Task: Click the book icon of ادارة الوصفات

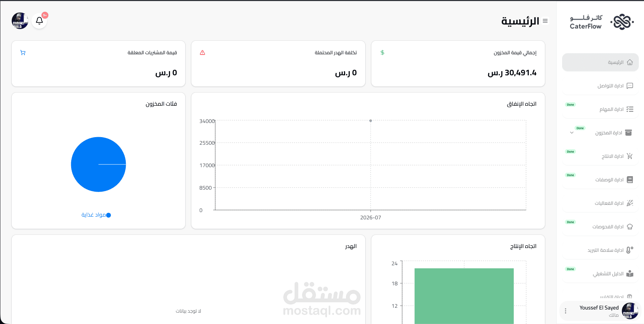Action: pos(630,180)
